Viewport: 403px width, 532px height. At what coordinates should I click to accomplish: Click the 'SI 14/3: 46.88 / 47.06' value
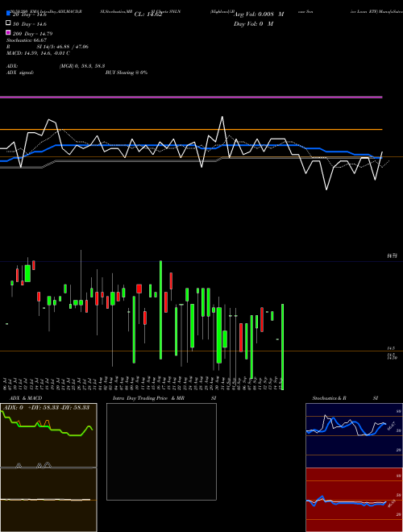coord(62,47)
